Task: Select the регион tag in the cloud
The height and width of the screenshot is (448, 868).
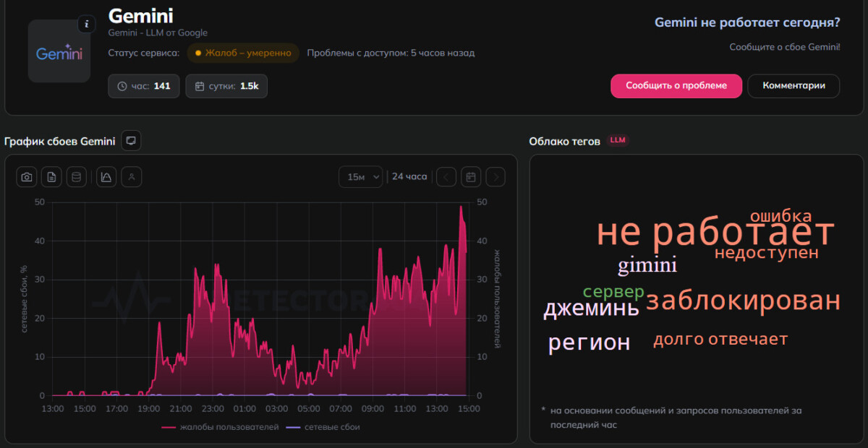Action: pyautogui.click(x=589, y=343)
